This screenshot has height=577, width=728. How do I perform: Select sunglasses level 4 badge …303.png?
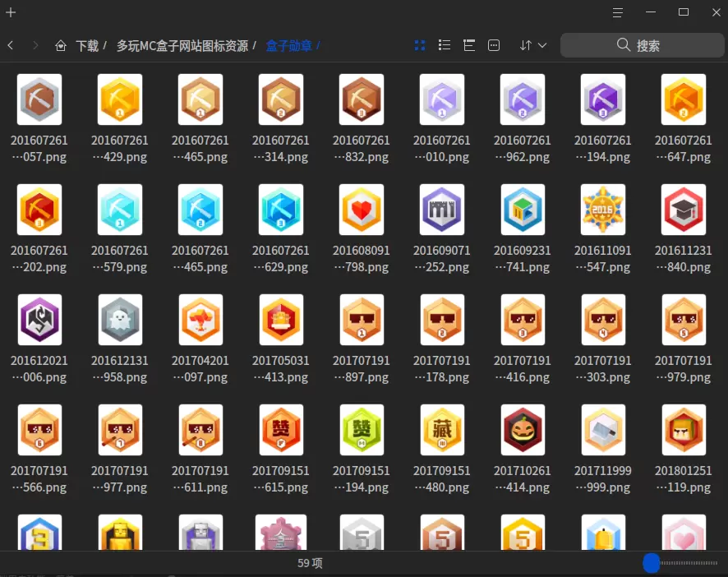point(602,320)
